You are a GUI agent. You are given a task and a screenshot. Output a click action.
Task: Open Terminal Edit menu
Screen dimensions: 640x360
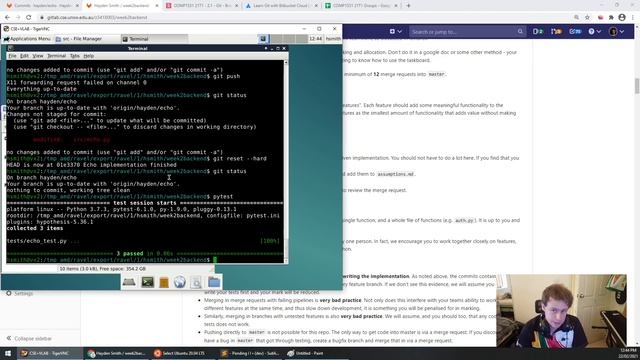tap(24, 56)
